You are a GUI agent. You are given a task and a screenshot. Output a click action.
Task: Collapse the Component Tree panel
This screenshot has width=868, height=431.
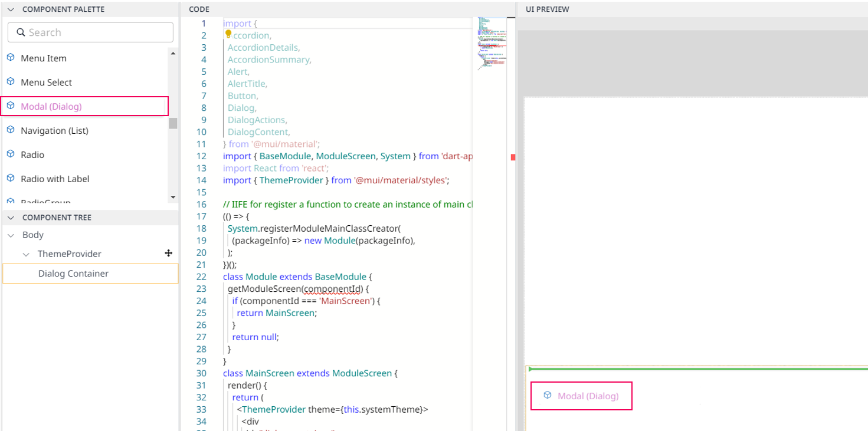(11, 218)
